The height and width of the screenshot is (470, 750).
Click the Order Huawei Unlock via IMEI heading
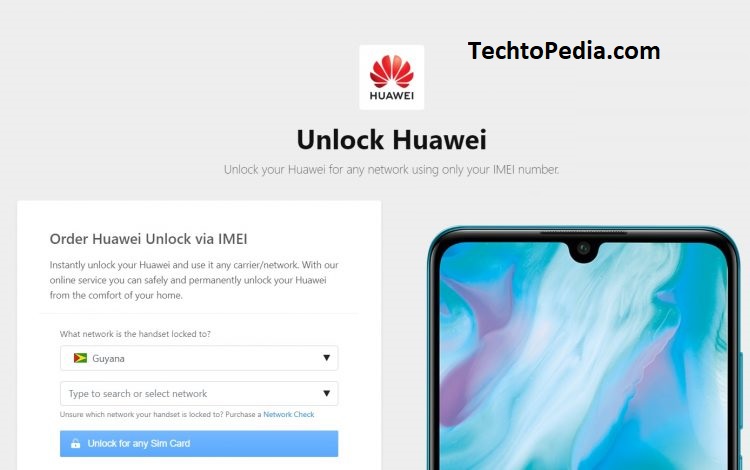click(x=148, y=239)
